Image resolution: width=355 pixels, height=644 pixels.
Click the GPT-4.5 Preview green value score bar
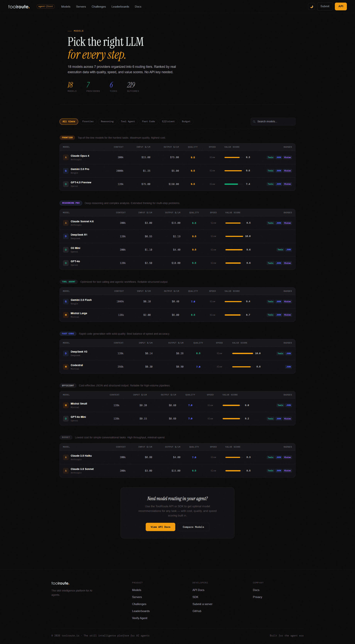tap(234, 184)
